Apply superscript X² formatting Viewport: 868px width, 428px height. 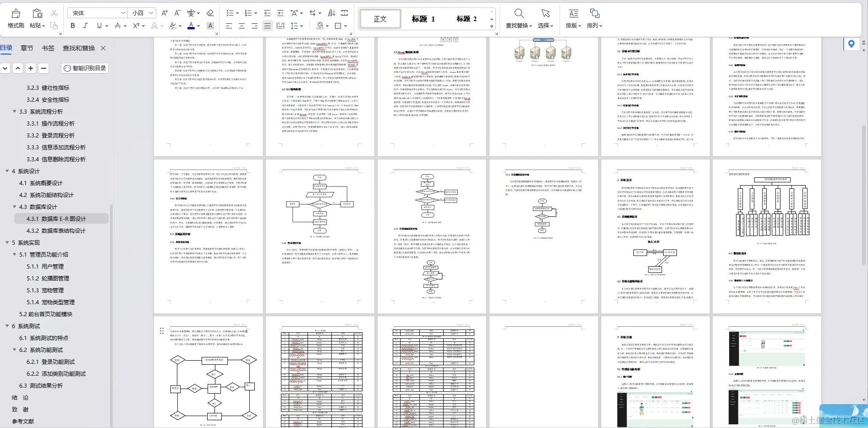(x=136, y=26)
